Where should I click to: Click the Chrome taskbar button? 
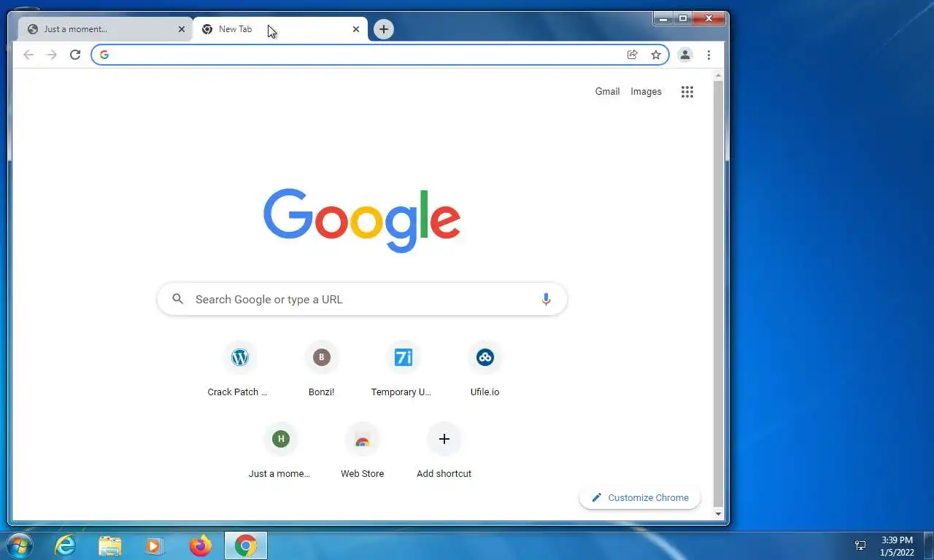[246, 545]
